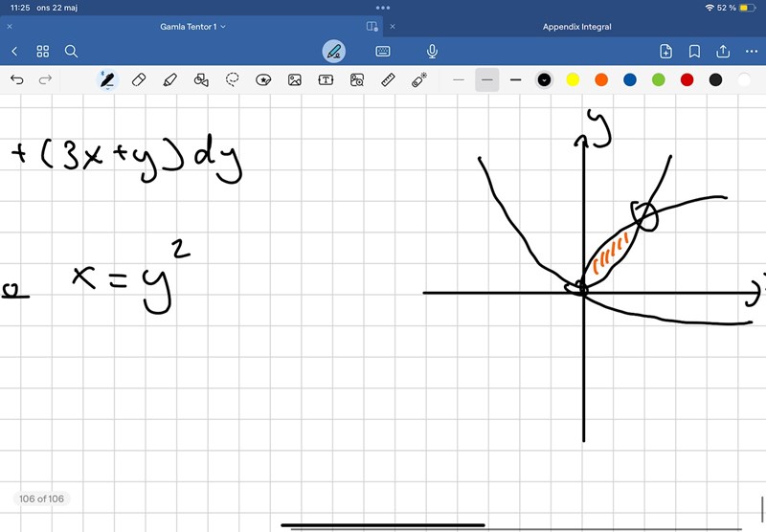Select the Text box tool

pyautogui.click(x=326, y=80)
